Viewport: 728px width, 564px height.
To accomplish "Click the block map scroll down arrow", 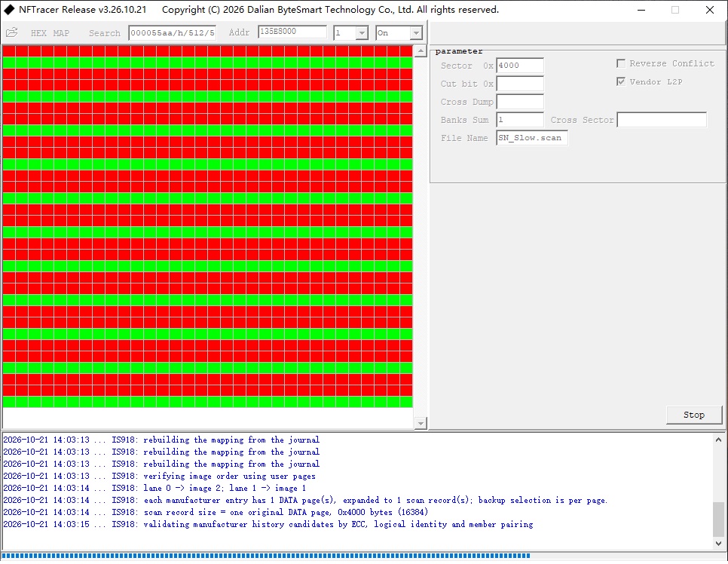I will click(x=421, y=423).
